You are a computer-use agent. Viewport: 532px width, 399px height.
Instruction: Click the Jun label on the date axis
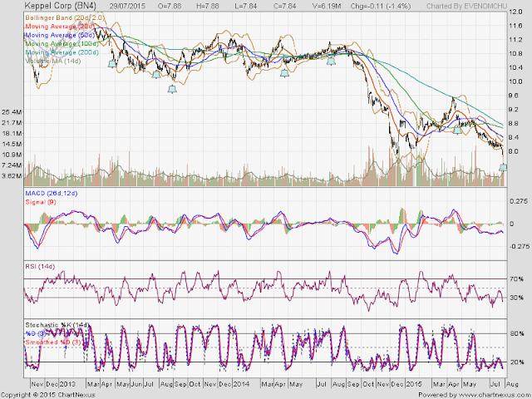click(x=136, y=384)
